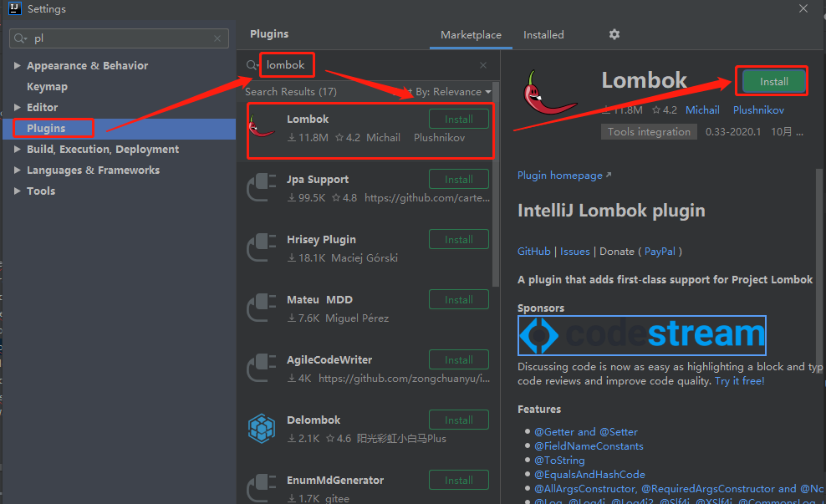The image size is (826, 504).
Task: Install the Hrisey Plugin
Action: coord(459,240)
